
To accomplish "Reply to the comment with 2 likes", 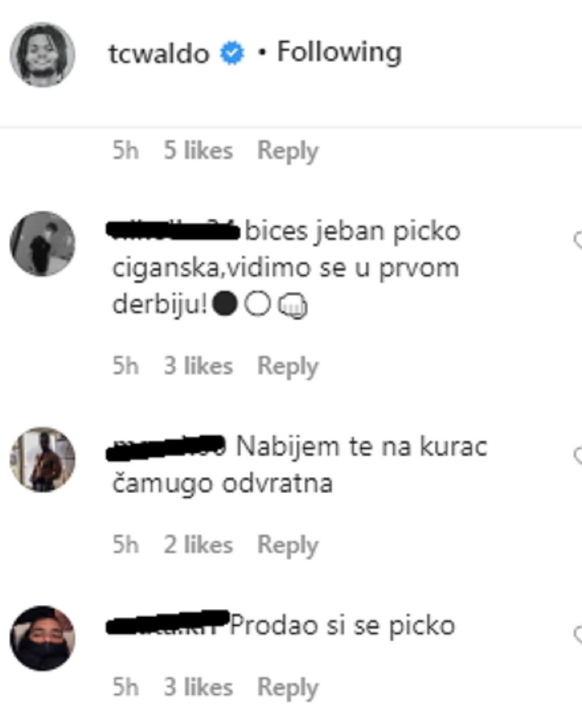I will (288, 545).
